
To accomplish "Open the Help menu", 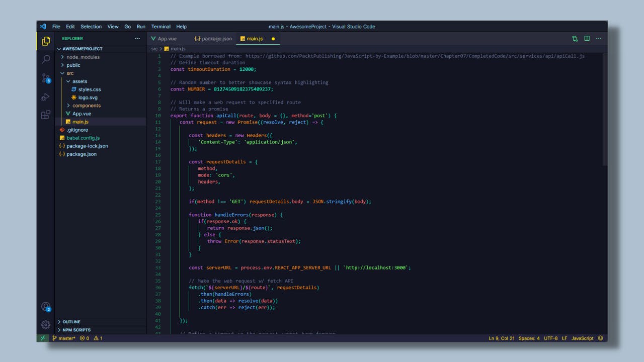I will [x=182, y=27].
